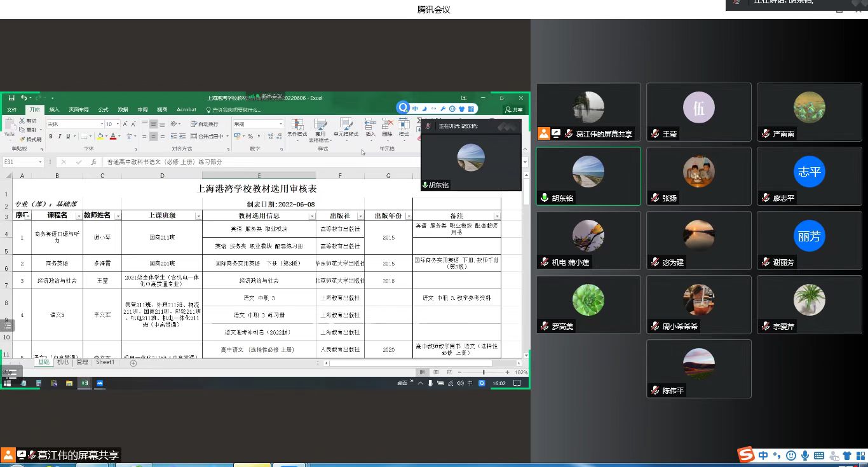
Task: Toggle center horizontal alignment in Excel
Action: click(154, 136)
